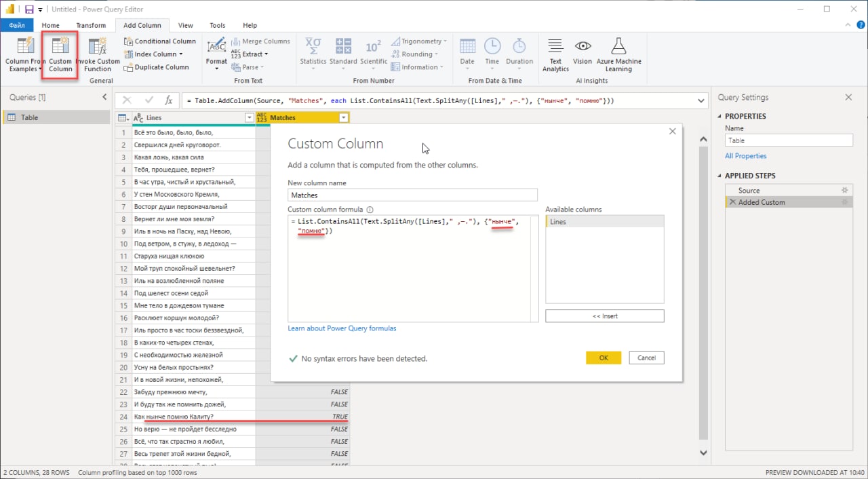Launch Text Analytics
The height and width of the screenshot is (479, 868).
point(555,54)
